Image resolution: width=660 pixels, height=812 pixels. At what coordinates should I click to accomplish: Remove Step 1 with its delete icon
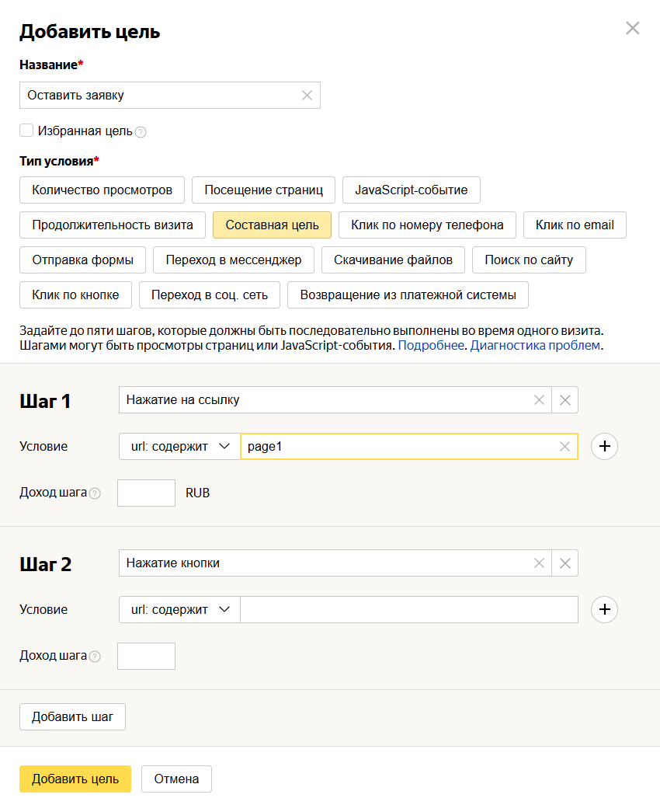[565, 400]
